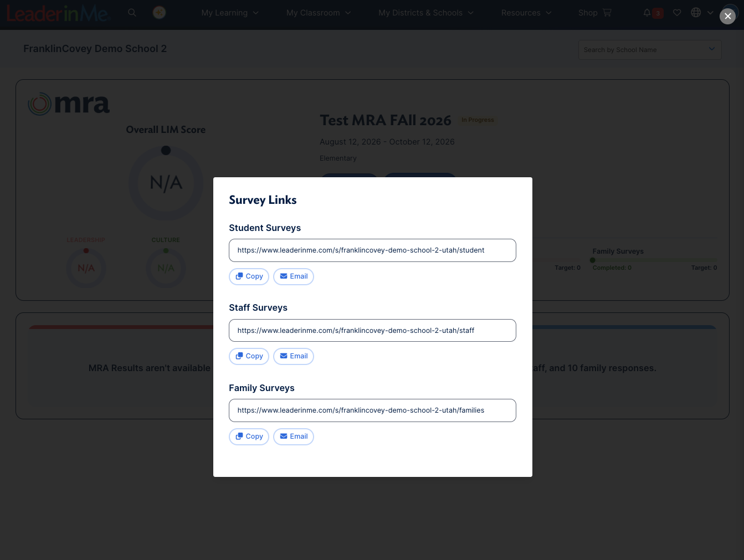Open Search by School Name dropdown

[x=650, y=50]
